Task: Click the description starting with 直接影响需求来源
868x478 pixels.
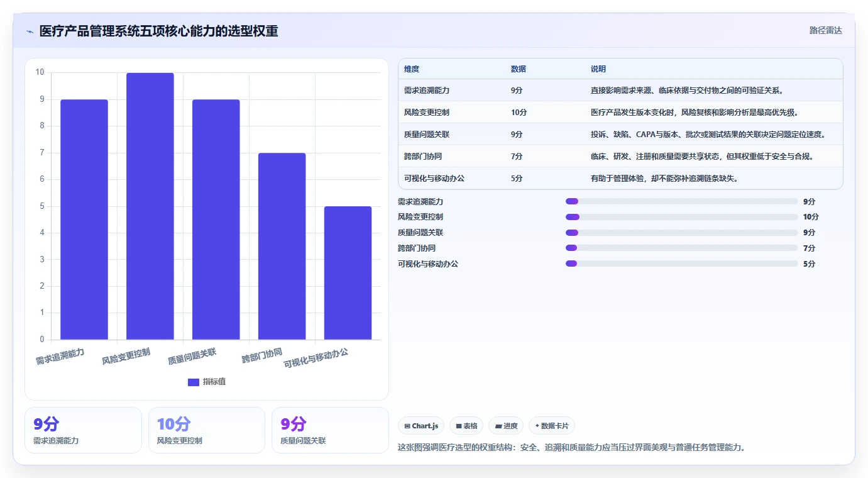Action: (x=687, y=91)
